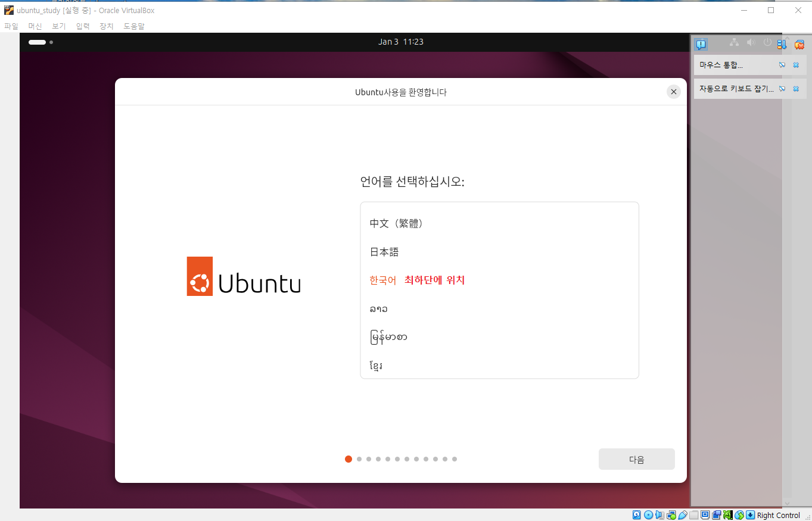The height and width of the screenshot is (521, 812).
Task: Open the 파일 menu
Action: click(x=11, y=26)
